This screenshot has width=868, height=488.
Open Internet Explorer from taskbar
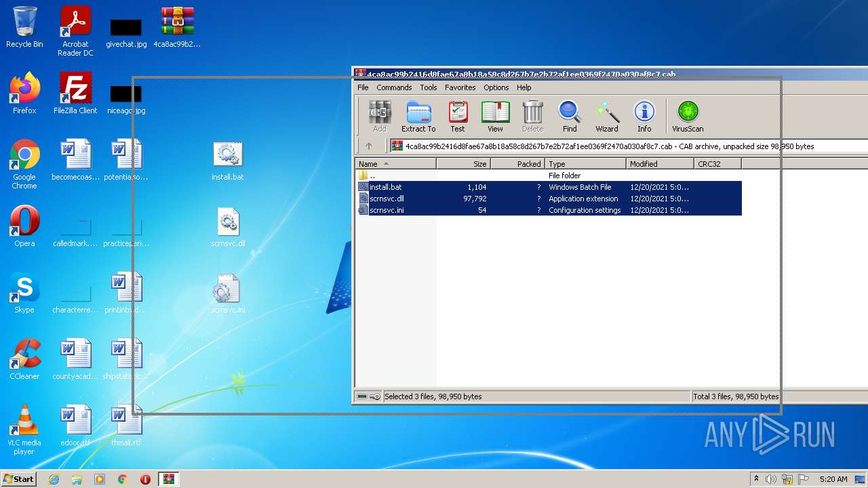(x=54, y=479)
